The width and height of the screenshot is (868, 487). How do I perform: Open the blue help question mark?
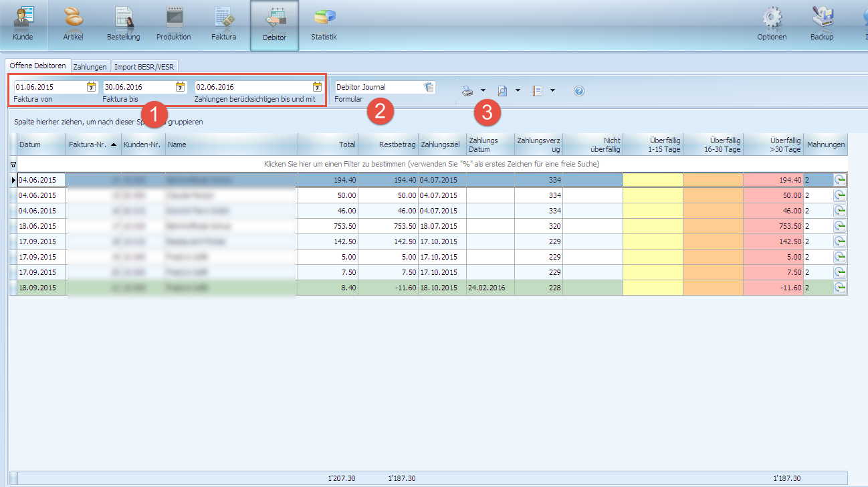[579, 90]
